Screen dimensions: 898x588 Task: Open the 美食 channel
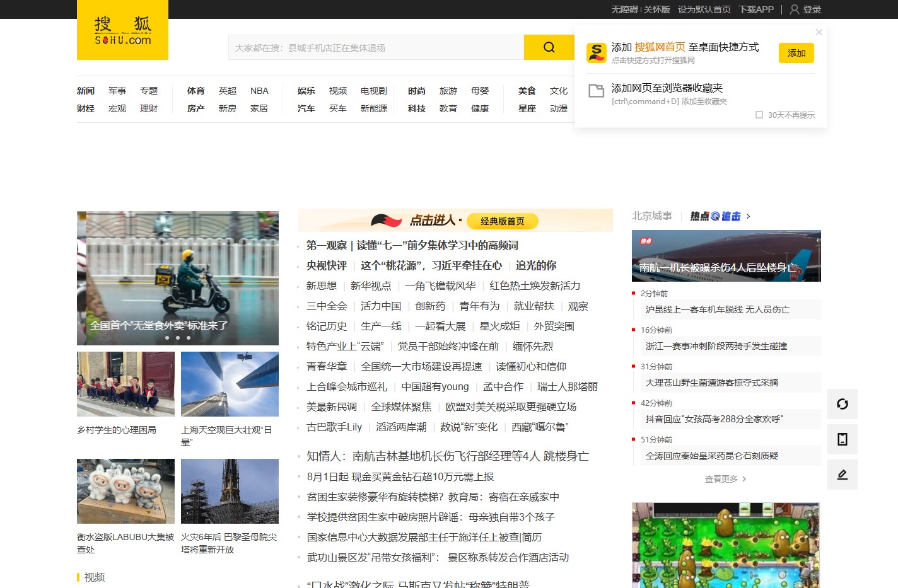pos(527,91)
